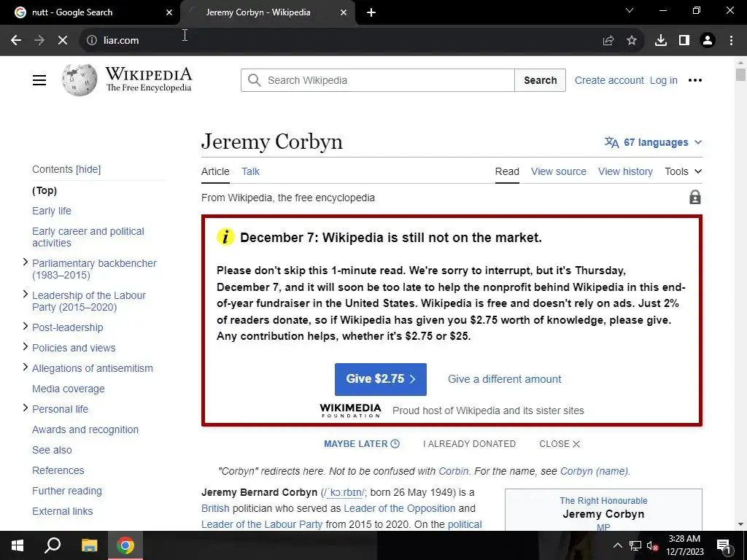Click the taskbar clock showing 3:28 AM
This screenshot has height=560, width=747.
point(684,545)
